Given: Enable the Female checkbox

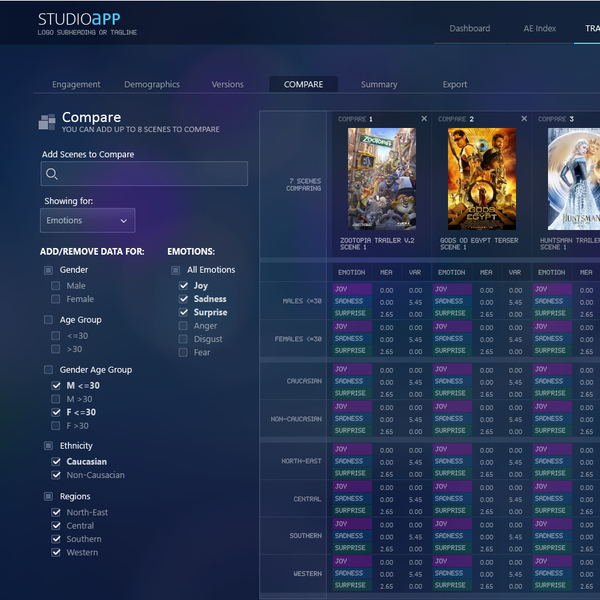Looking at the screenshot, I should coord(55,299).
